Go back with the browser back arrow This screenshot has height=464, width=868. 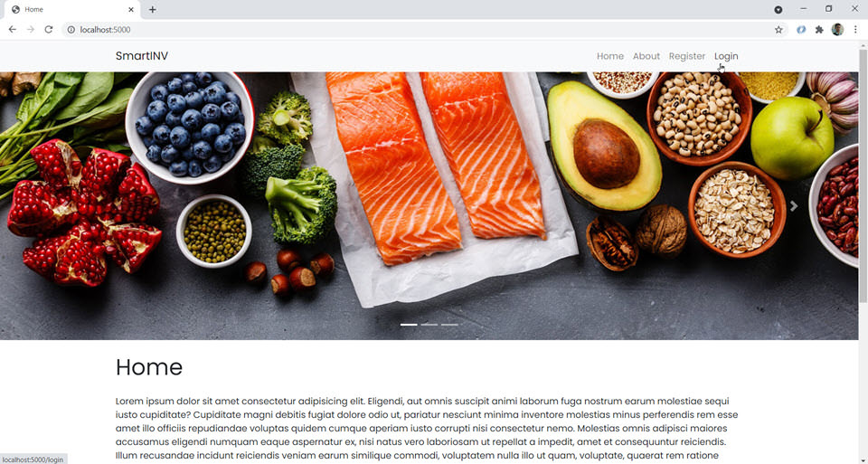point(12,29)
